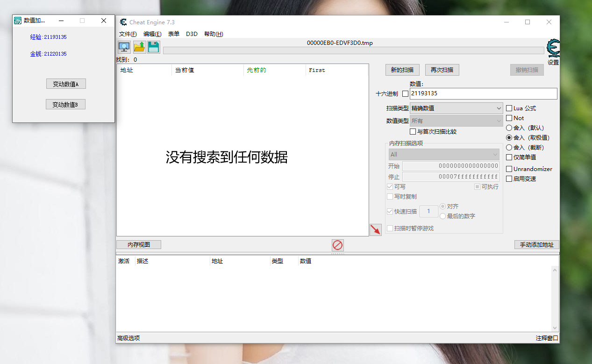Open the 编辑 menu
The width and height of the screenshot is (592, 364).
coord(152,34)
